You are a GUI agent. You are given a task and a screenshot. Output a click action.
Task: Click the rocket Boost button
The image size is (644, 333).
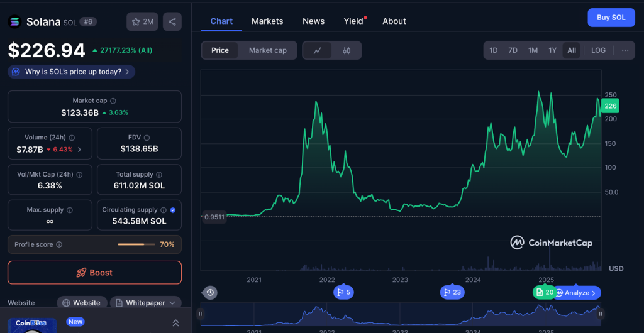tap(94, 273)
